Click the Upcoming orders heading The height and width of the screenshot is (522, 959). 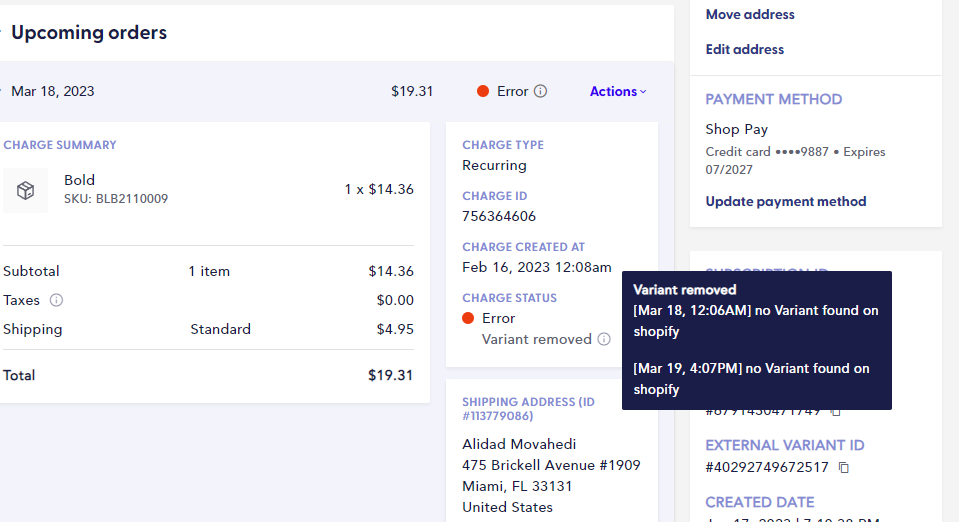[89, 32]
